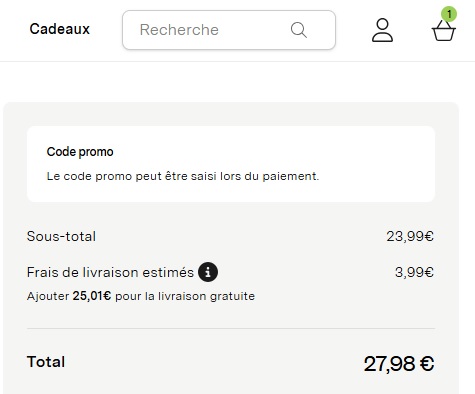Show delivery fee info via the i icon
This screenshot has height=394, width=475.
pos(208,272)
